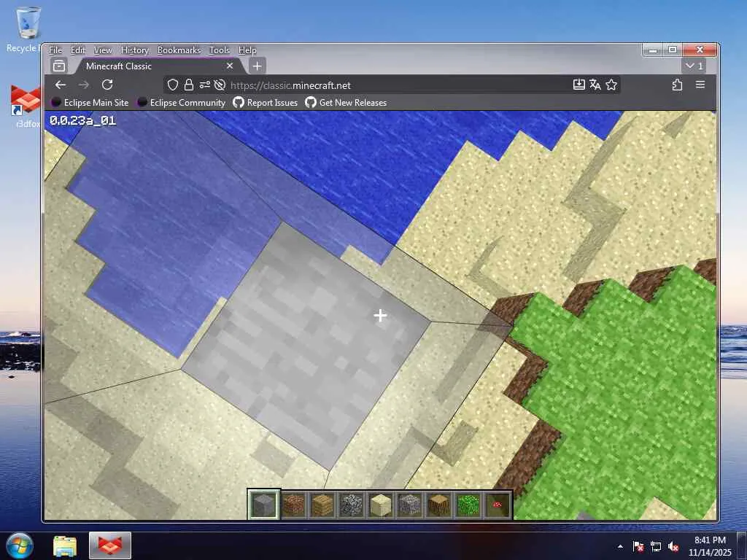Open the Tools menu
747x560 pixels.
[x=219, y=50]
